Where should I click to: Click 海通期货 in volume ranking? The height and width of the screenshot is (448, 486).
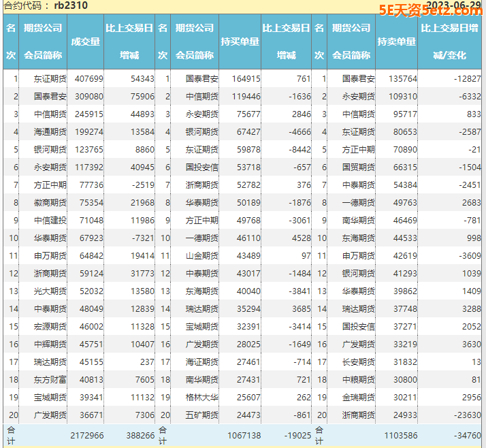pos(50,132)
